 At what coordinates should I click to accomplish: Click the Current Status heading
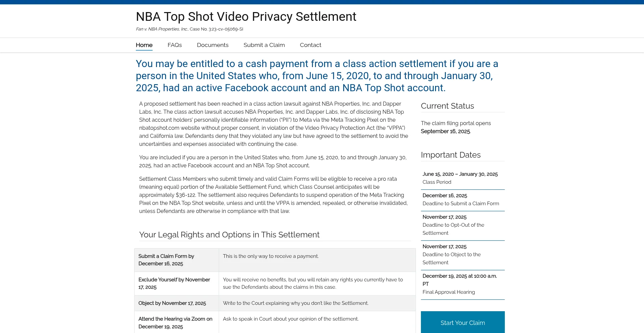[x=447, y=106]
